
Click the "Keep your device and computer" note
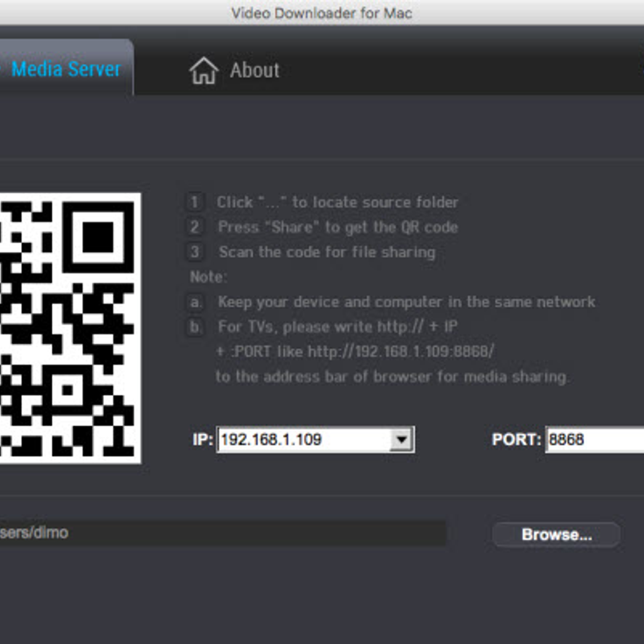406,302
